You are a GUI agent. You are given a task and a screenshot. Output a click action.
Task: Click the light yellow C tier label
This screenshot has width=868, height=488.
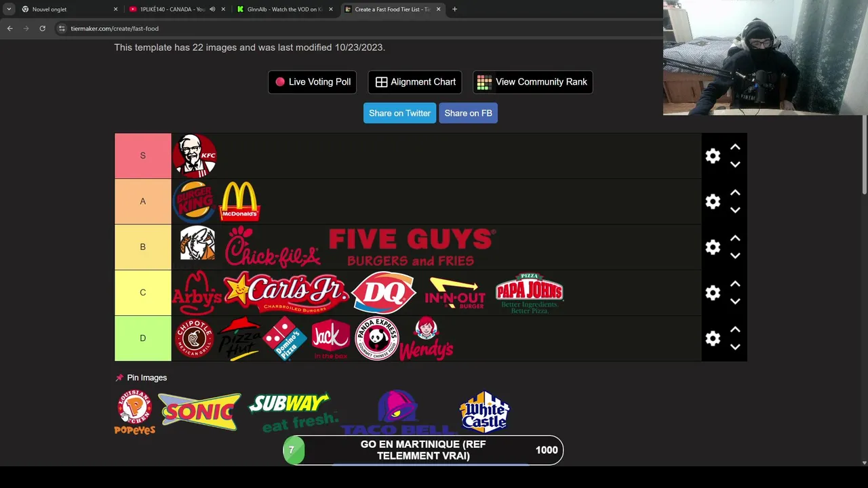(x=143, y=293)
